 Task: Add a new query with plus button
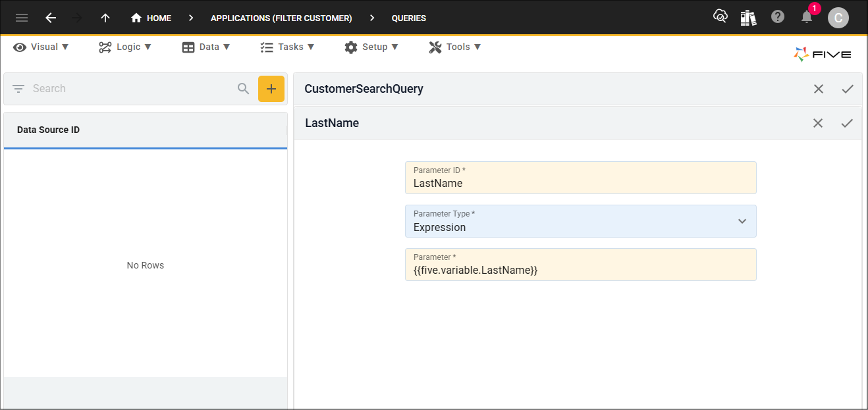[271, 89]
